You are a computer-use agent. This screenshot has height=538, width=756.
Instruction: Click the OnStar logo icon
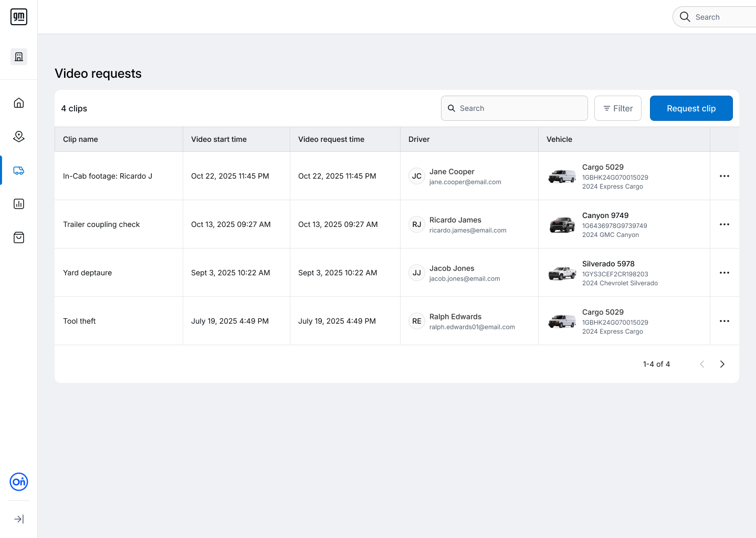point(19,482)
